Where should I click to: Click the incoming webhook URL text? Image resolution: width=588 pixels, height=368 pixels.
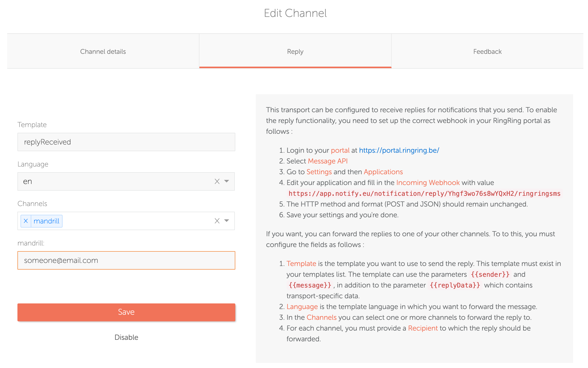424,193
